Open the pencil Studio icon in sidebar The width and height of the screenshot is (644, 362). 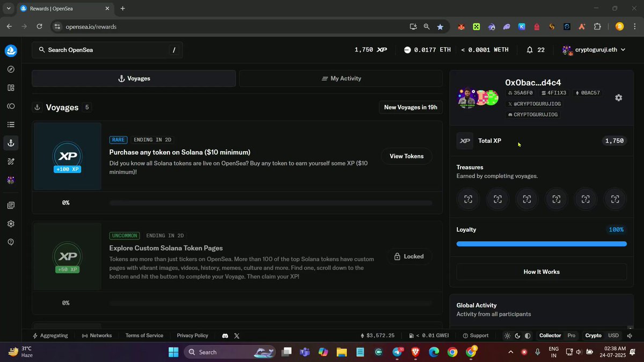click(x=11, y=161)
